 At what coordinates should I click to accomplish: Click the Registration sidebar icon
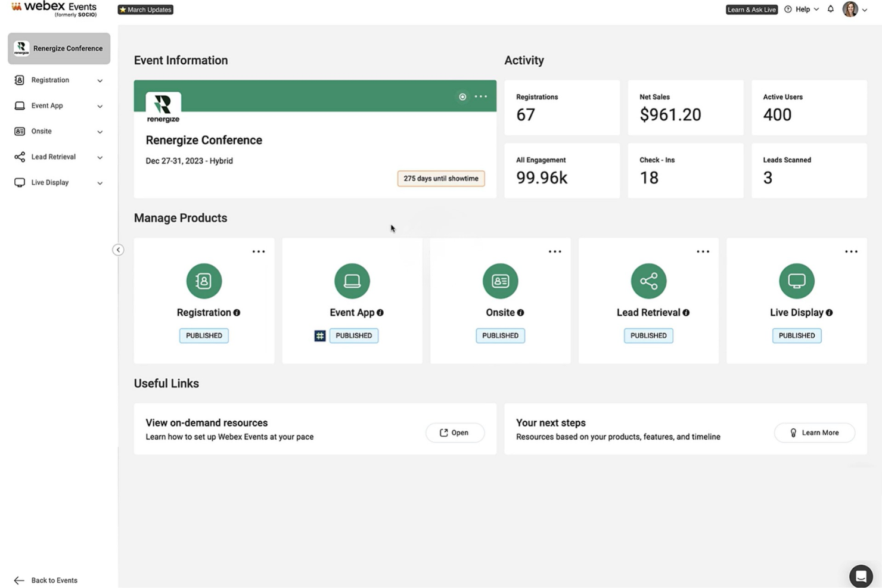[x=20, y=80]
